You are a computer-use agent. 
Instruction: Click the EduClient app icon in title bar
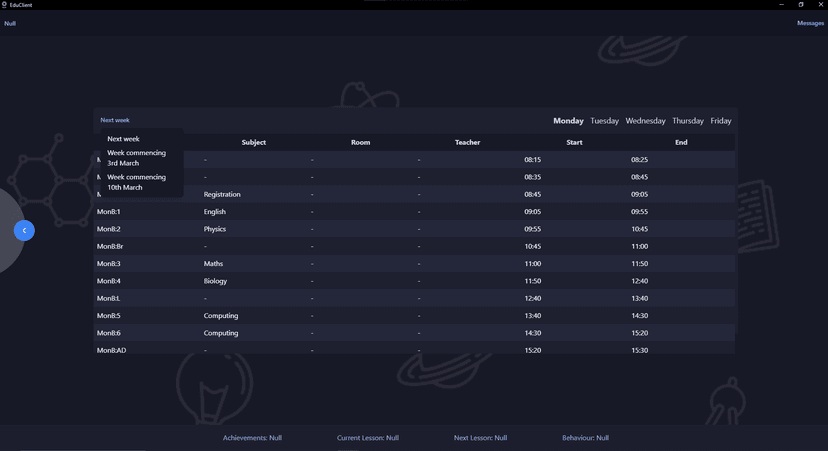click(4, 5)
